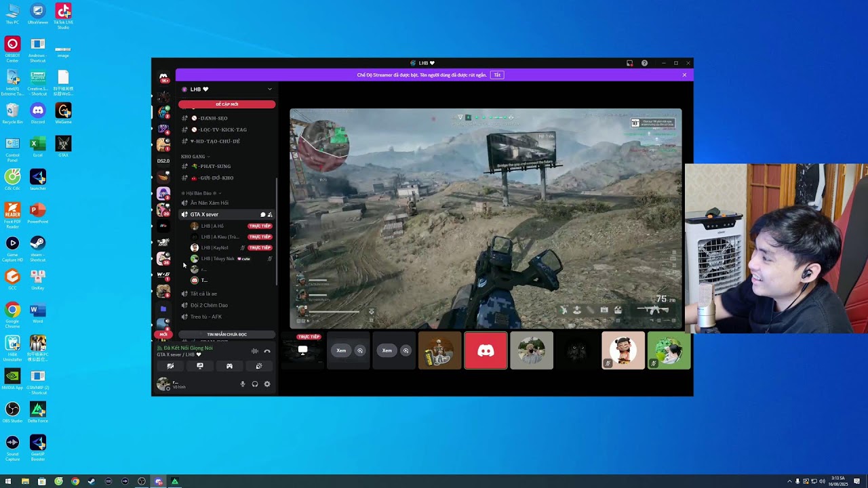The image size is (868, 488).
Task: Select the green avatar participant tile
Action: [x=669, y=350]
